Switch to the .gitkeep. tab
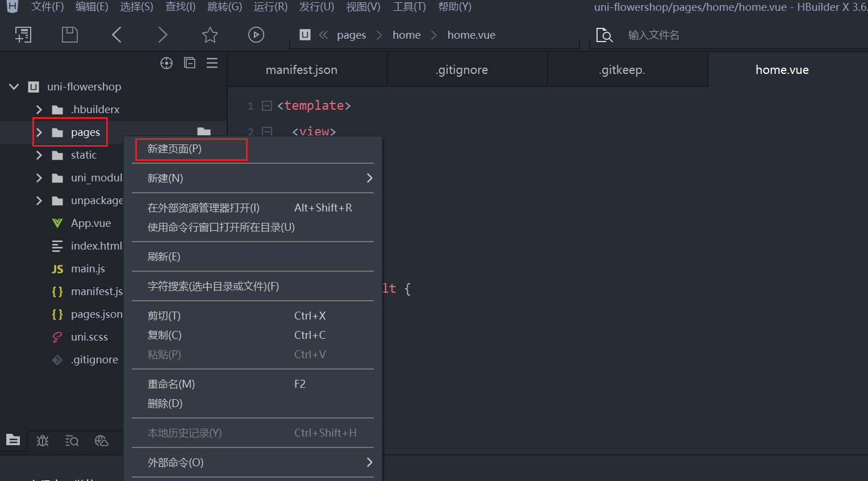 tap(628, 70)
